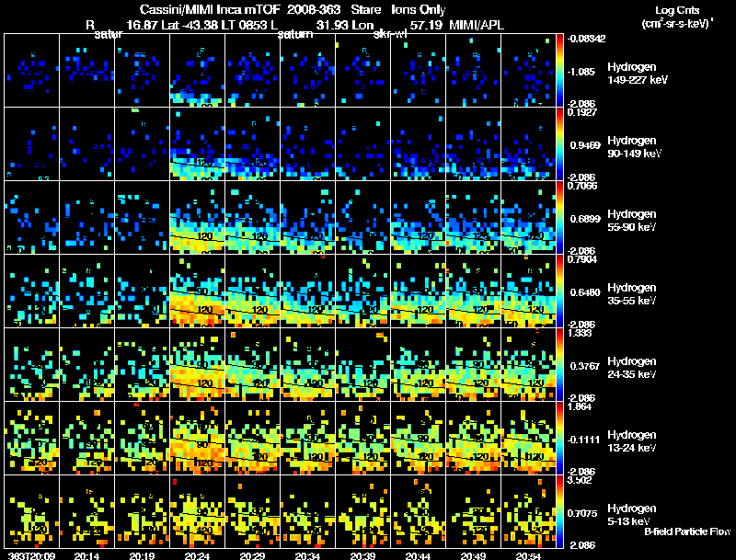This screenshot has width=736, height=560.
Task: Click the Log Cnts units heading
Action: click(677, 10)
